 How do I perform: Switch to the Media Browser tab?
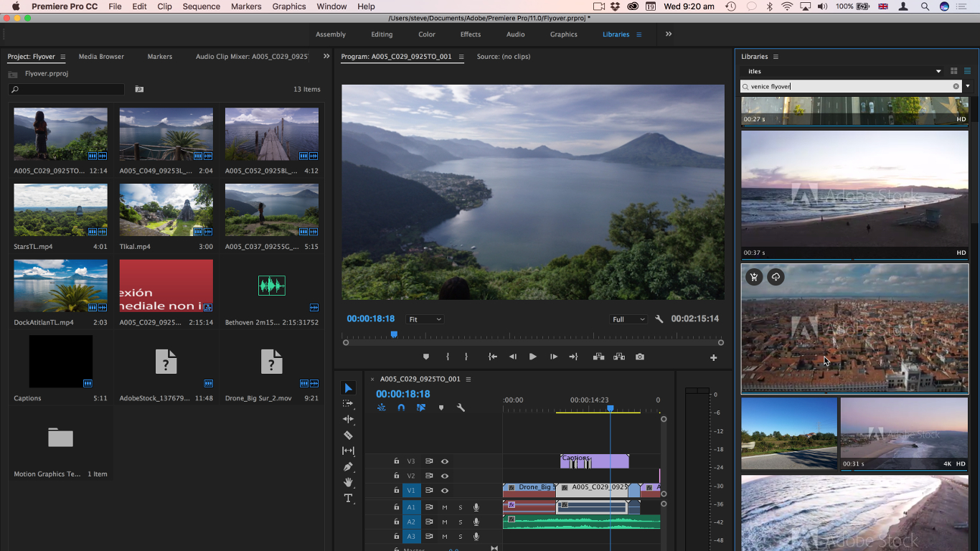click(x=101, y=57)
